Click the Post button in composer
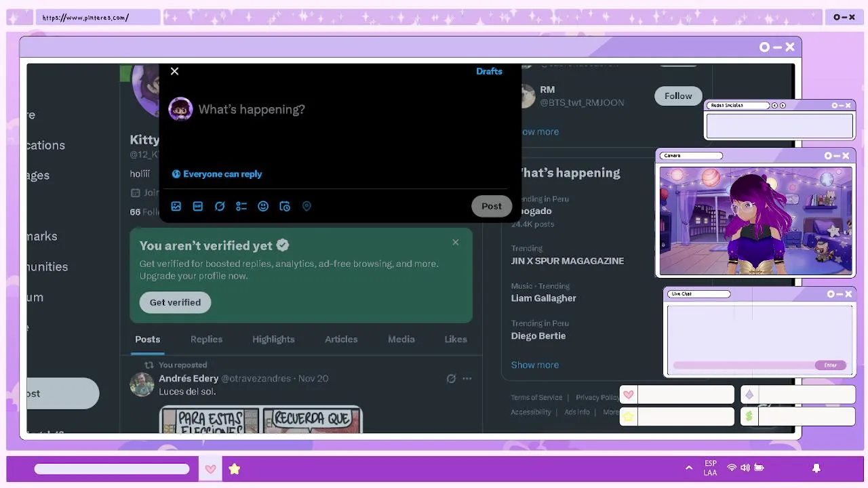The image size is (868, 488). click(492, 206)
